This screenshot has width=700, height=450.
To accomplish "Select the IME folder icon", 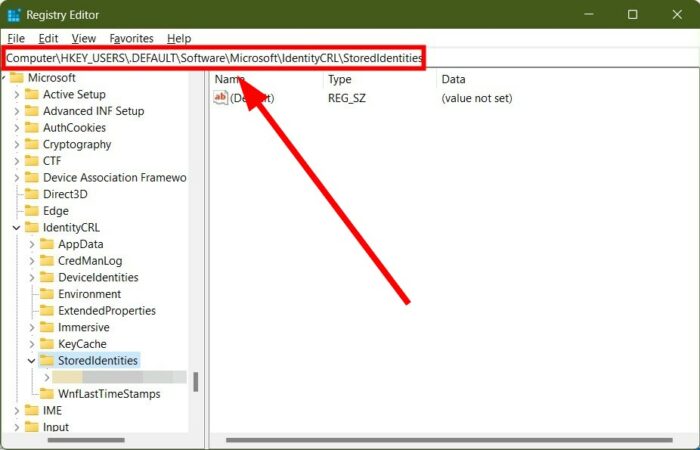I will point(32,410).
